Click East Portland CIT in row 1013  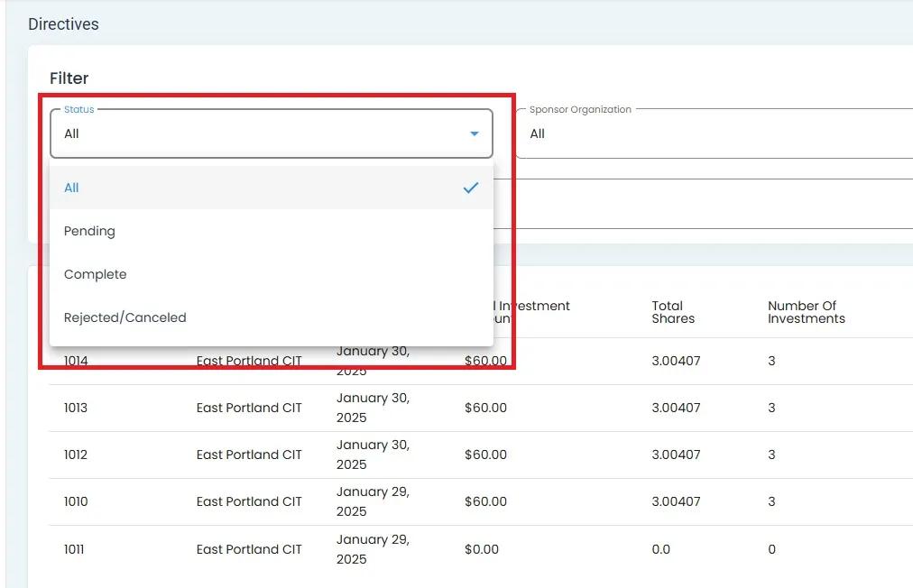tap(249, 408)
